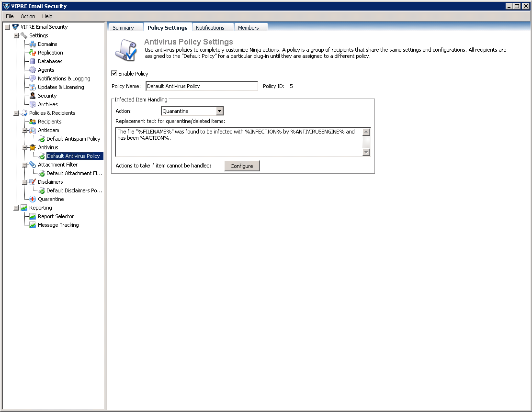Collapse the Disclaimers tree node
This screenshot has width=532, height=412.
click(x=25, y=182)
